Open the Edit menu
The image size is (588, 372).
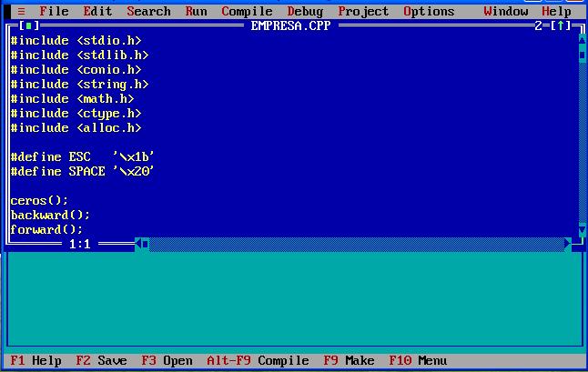click(x=97, y=12)
